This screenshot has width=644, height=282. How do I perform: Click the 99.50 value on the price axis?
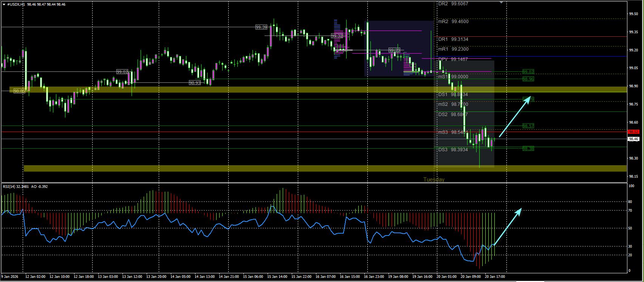pos(633,14)
